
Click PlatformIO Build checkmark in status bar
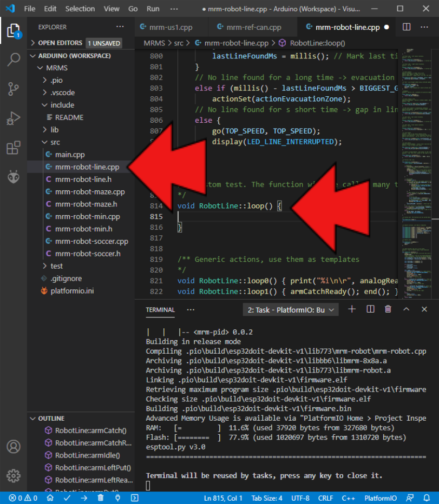(x=67, y=498)
